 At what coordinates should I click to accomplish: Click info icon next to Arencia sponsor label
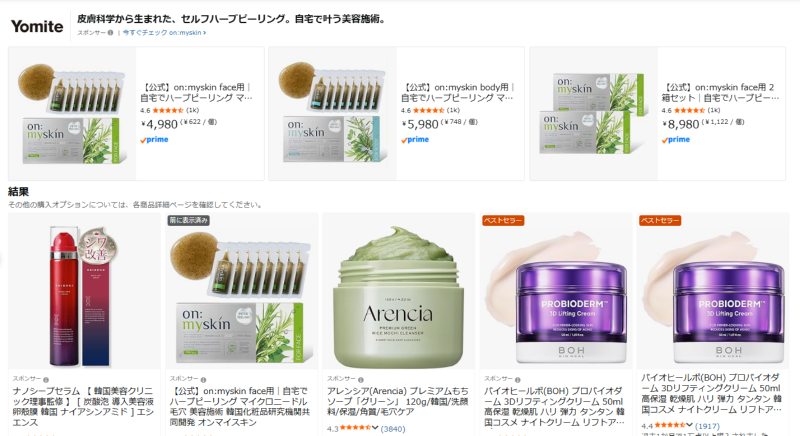(x=360, y=380)
